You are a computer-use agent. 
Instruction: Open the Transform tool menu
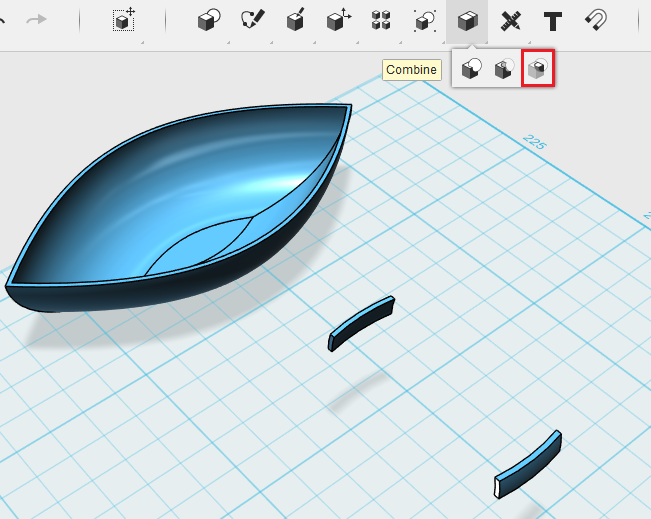point(124,20)
